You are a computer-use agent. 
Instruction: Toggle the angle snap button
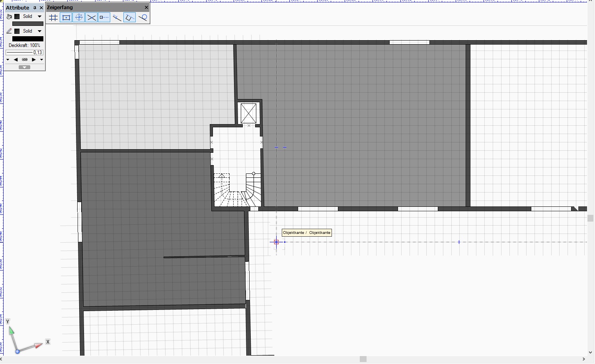[x=79, y=18]
